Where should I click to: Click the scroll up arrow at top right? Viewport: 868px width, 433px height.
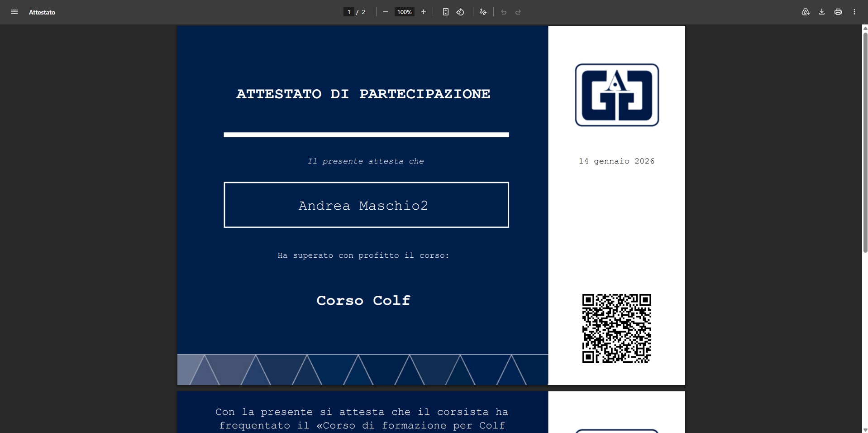(x=865, y=28)
